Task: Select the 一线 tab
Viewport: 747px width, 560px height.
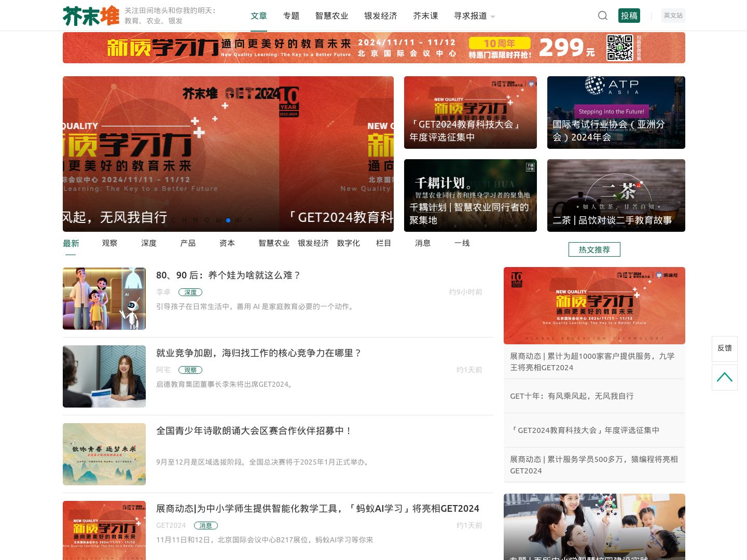Action: coord(462,243)
